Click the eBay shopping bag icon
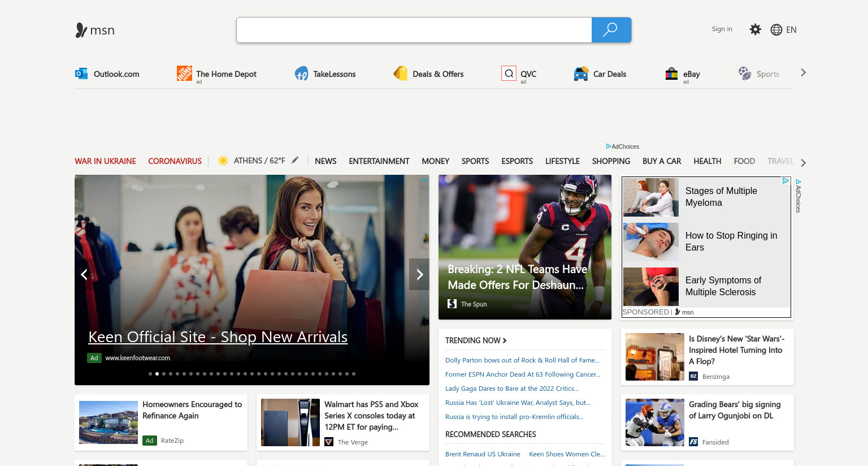This screenshot has height=466, width=868. point(671,74)
